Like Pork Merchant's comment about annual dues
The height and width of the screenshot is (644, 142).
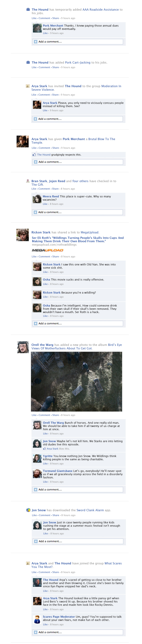[x=45, y=33]
